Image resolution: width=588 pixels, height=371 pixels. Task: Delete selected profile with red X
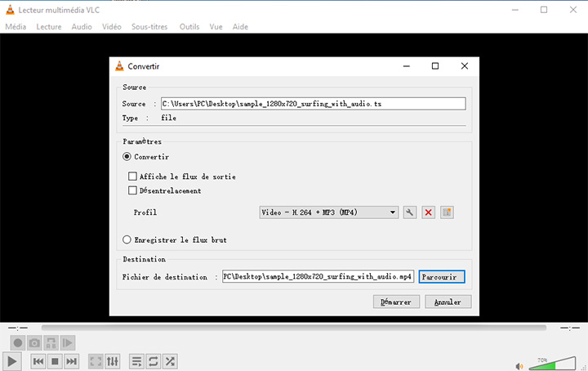click(x=428, y=212)
